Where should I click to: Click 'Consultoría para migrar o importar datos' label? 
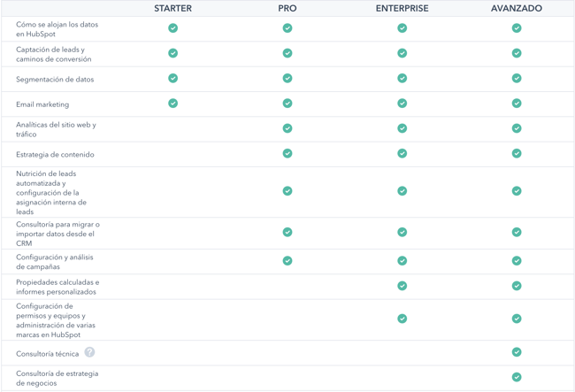click(x=57, y=234)
